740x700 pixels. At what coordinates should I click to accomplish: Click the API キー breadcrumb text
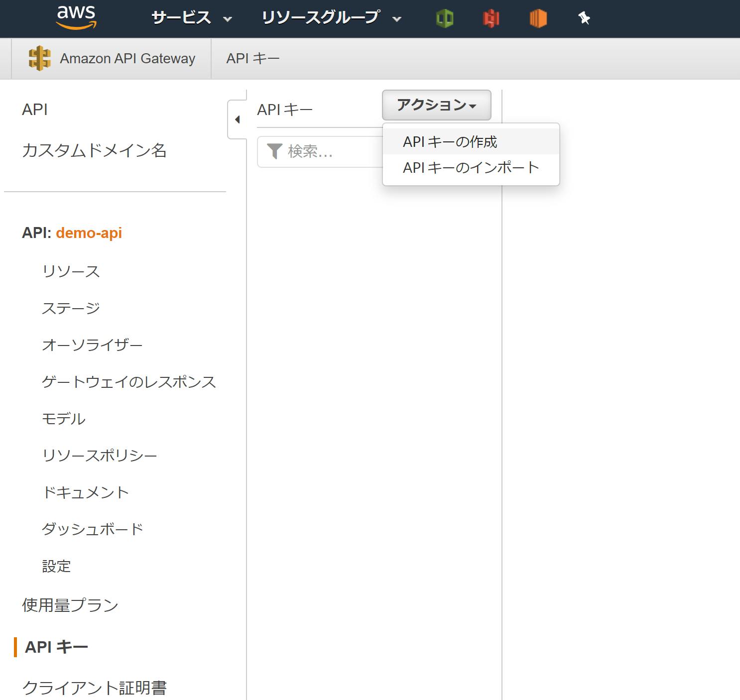[x=253, y=58]
